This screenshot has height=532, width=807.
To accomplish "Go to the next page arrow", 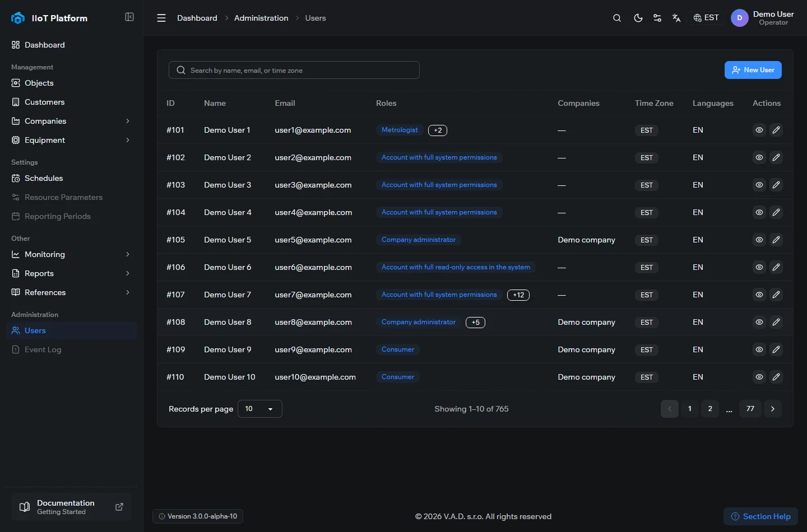I will pyautogui.click(x=773, y=409).
